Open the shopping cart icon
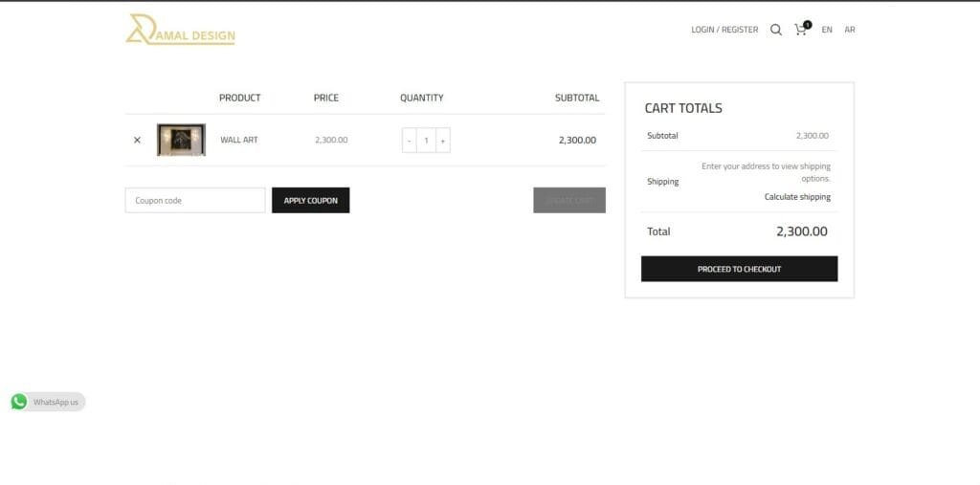980x485 pixels. (x=802, y=29)
